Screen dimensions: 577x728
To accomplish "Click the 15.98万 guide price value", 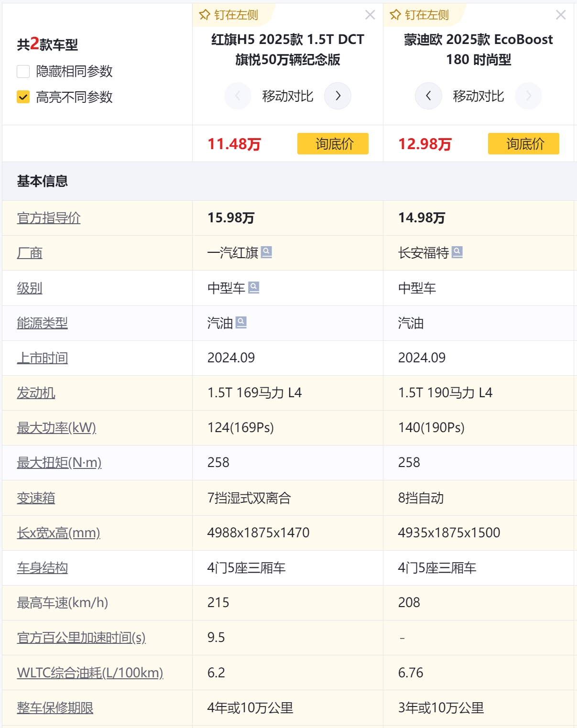I will 231,218.
